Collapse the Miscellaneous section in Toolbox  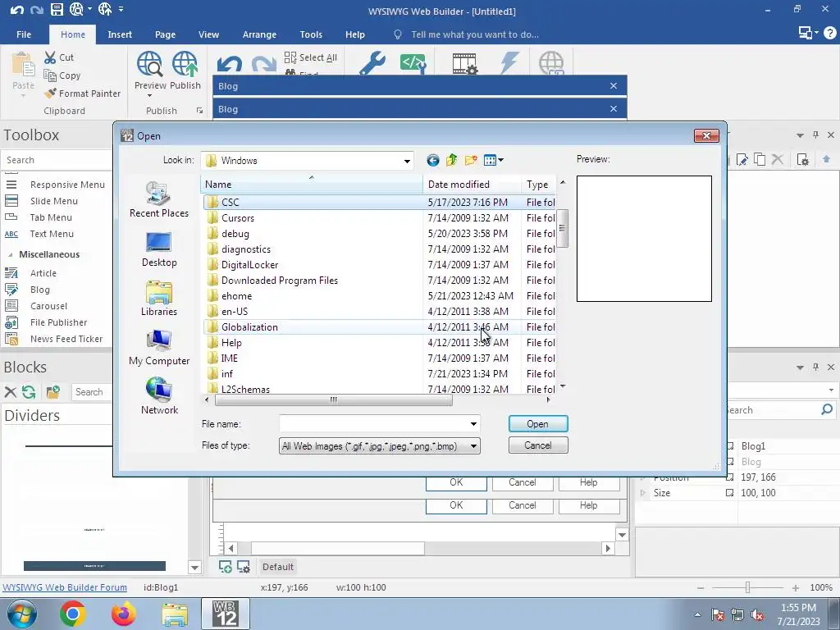pos(10,255)
